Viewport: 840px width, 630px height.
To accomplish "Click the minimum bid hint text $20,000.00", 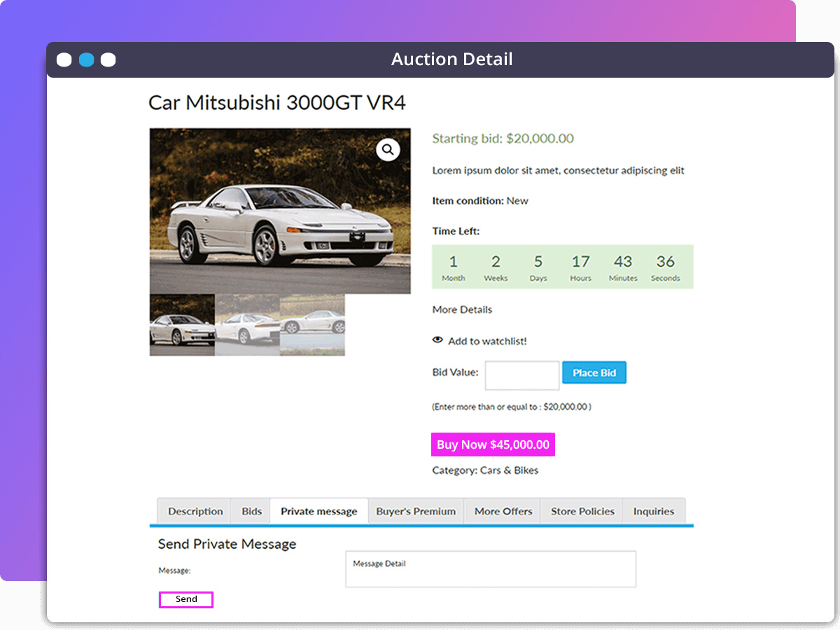I will point(512,407).
